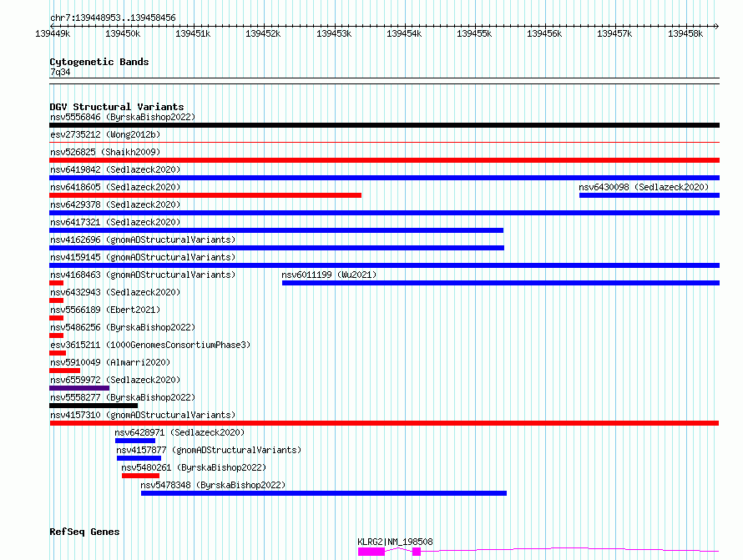Select the black nsv5556846 variant bar
The width and height of the screenshot is (743, 560).
point(384,125)
